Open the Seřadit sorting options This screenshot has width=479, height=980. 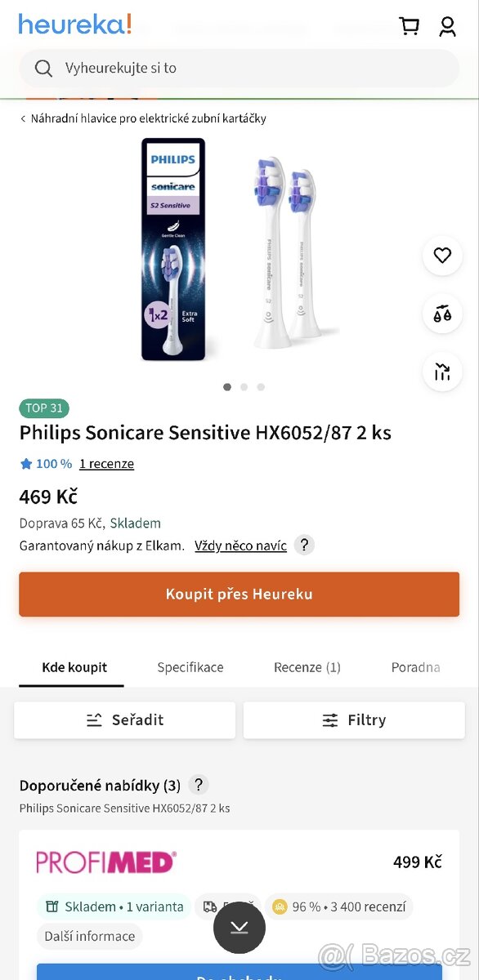124,719
